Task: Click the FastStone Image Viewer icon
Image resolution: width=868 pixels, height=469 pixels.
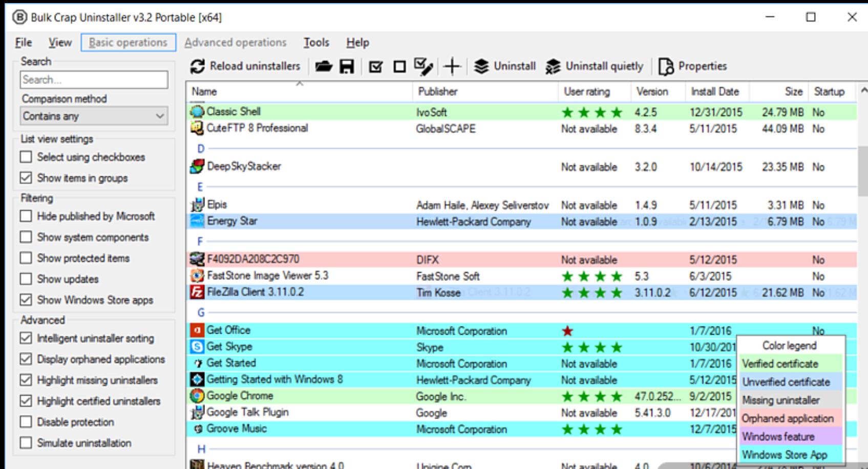Action: (197, 276)
